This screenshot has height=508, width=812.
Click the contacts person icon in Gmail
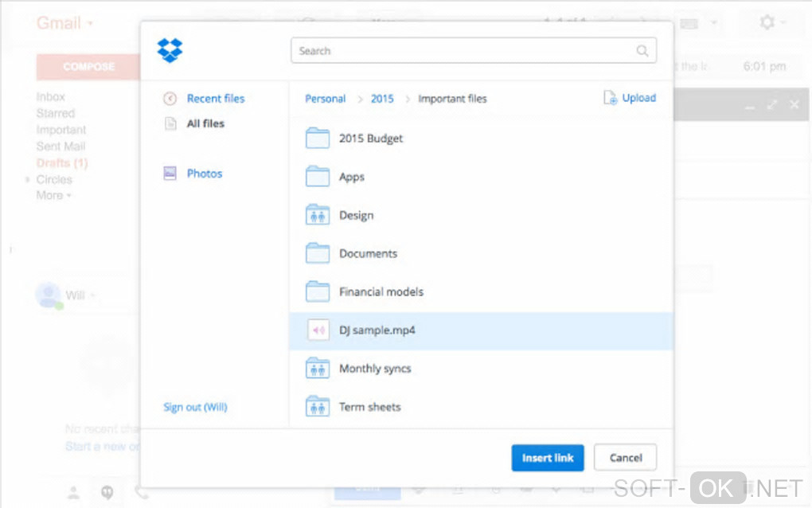point(73,492)
